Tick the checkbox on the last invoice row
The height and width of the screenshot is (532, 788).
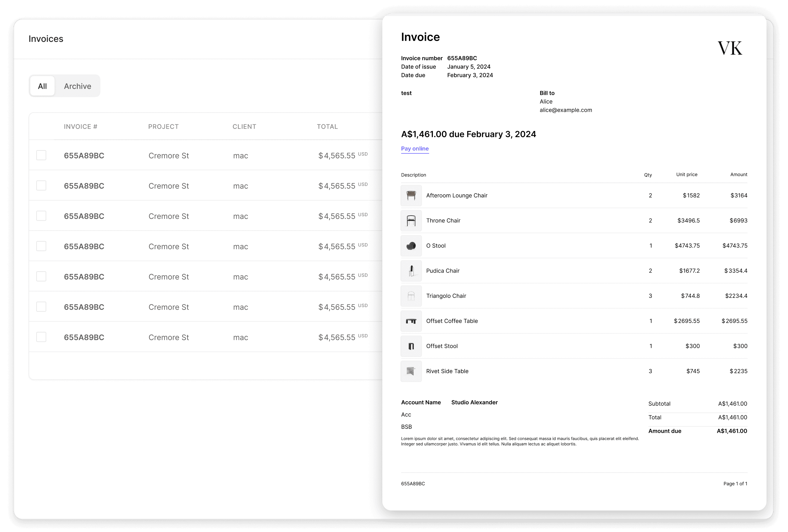coord(41,336)
